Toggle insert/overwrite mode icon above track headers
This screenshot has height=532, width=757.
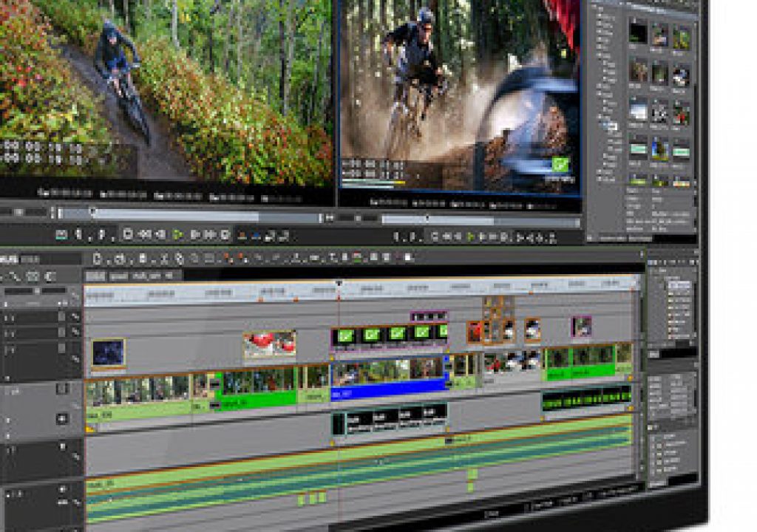coord(15,276)
